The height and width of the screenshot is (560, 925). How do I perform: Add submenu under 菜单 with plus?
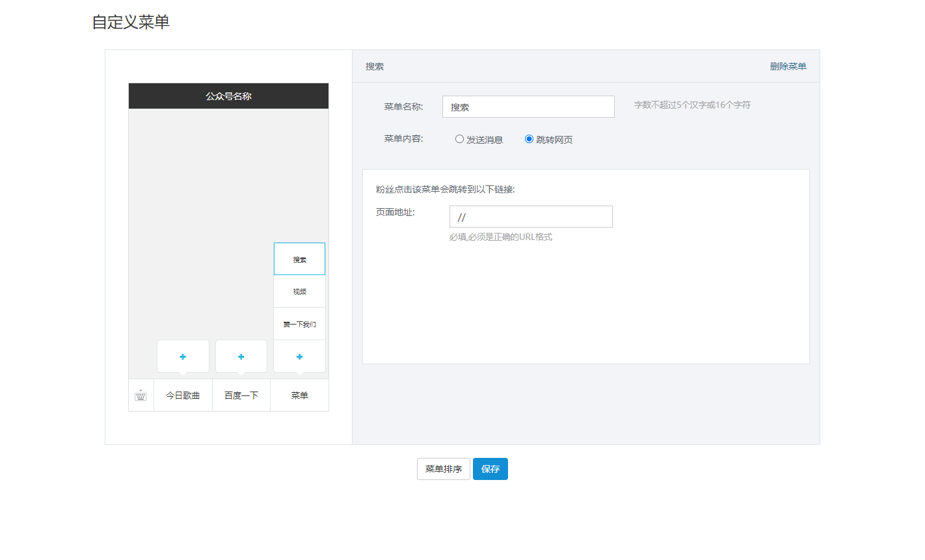(x=299, y=356)
